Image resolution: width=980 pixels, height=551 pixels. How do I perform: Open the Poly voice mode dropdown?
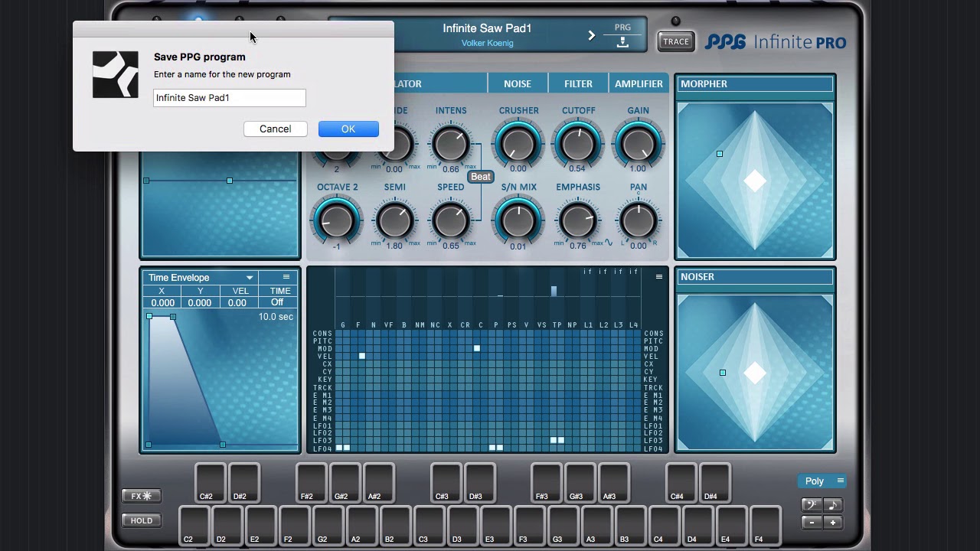[x=823, y=481]
